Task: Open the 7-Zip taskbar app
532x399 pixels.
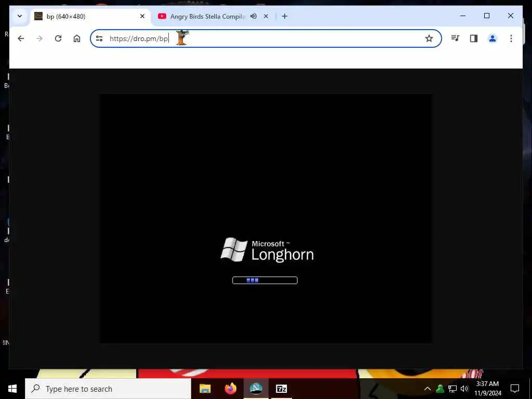Action: pyautogui.click(x=281, y=389)
